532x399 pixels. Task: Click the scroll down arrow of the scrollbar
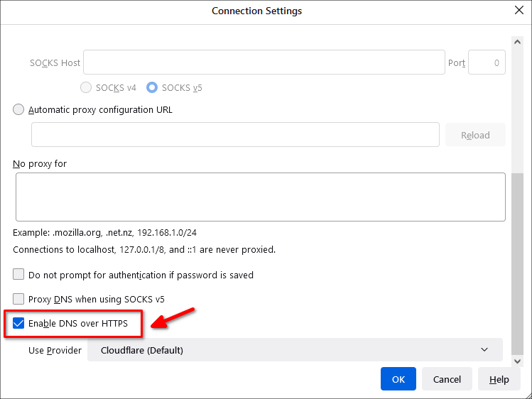pos(517,361)
